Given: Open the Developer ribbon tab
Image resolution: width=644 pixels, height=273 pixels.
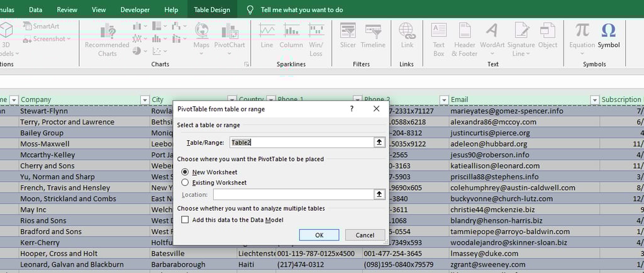Looking at the screenshot, I should (x=135, y=10).
